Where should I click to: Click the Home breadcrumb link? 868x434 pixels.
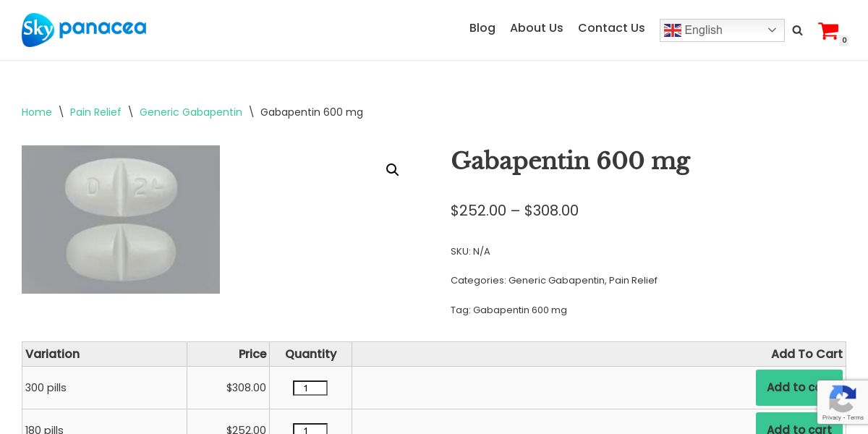tap(37, 112)
